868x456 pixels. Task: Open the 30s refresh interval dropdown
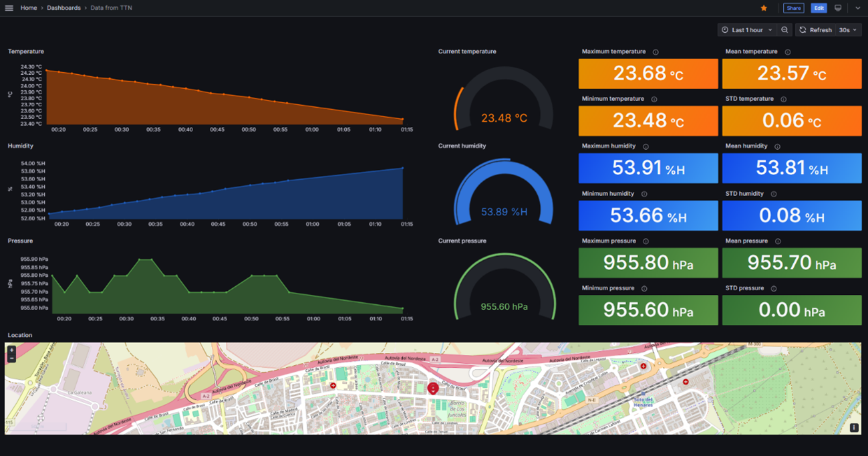(x=847, y=30)
